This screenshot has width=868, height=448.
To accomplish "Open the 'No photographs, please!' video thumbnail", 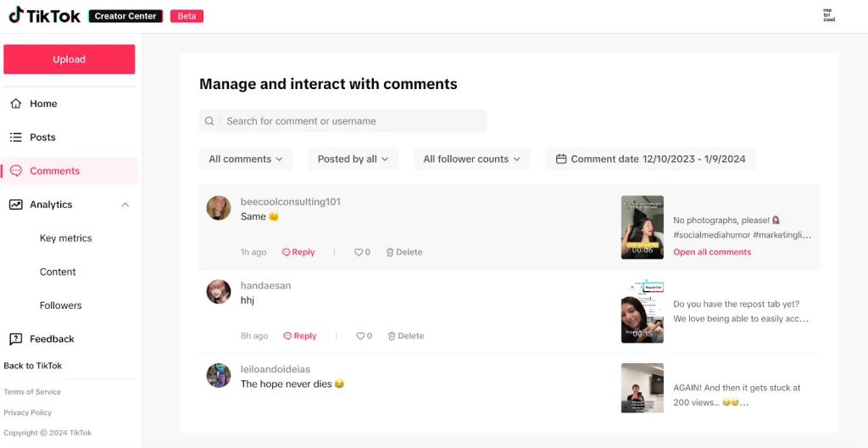I will (x=643, y=227).
